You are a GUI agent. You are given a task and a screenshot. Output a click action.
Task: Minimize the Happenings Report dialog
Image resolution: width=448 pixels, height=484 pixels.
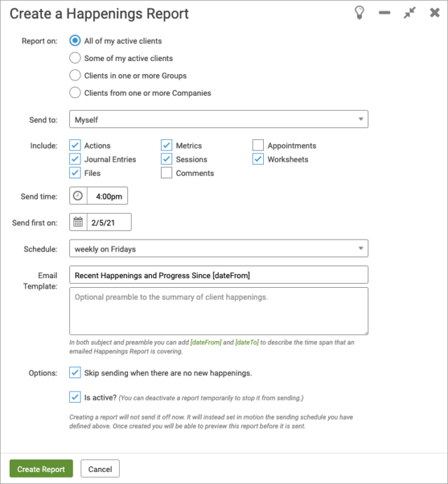(384, 13)
